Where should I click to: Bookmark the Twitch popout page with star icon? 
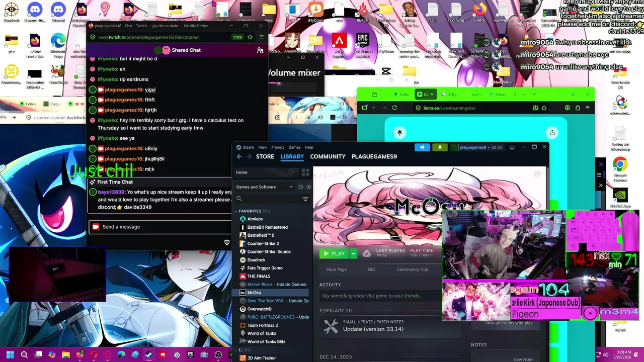coord(250,37)
